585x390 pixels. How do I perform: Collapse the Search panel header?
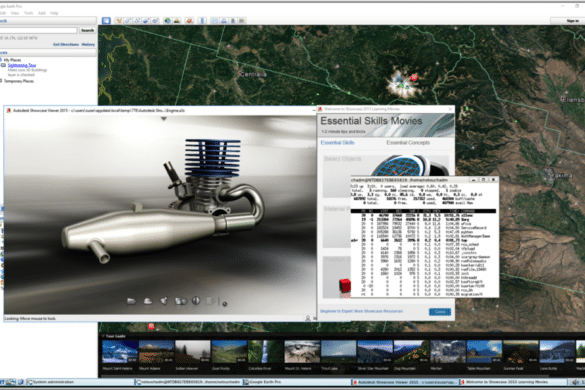point(48,21)
